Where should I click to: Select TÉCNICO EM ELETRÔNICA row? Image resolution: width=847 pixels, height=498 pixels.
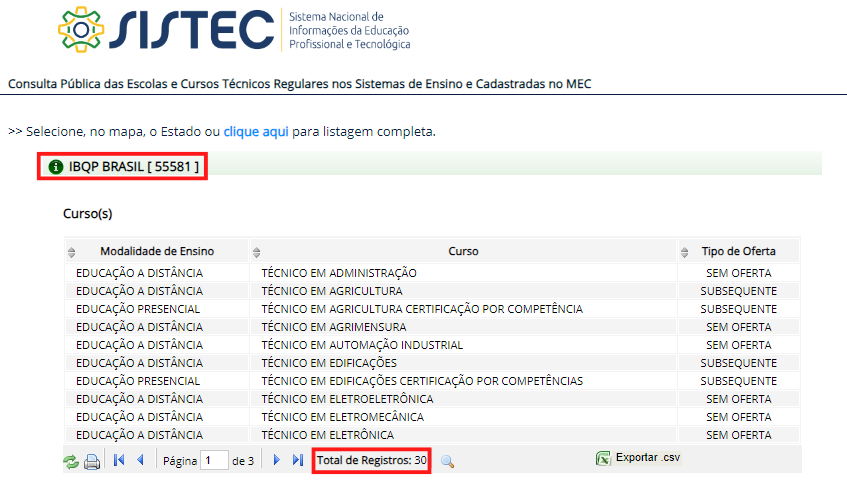coord(432,435)
